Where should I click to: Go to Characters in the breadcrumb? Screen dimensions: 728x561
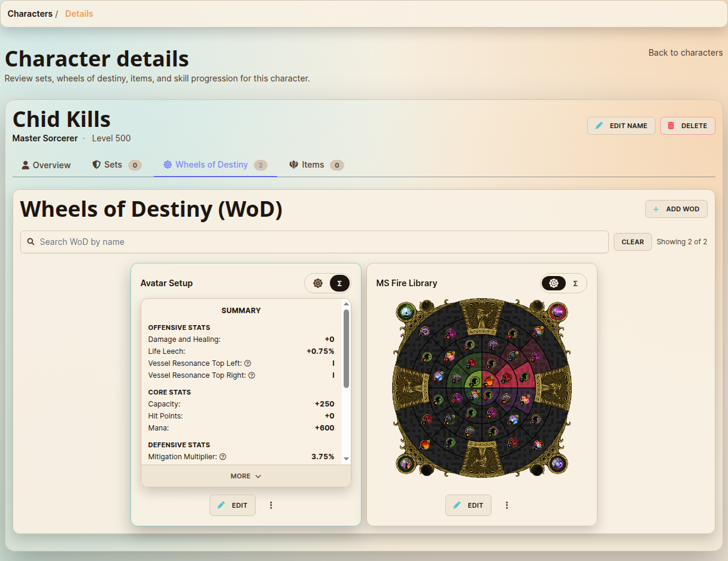coord(30,14)
